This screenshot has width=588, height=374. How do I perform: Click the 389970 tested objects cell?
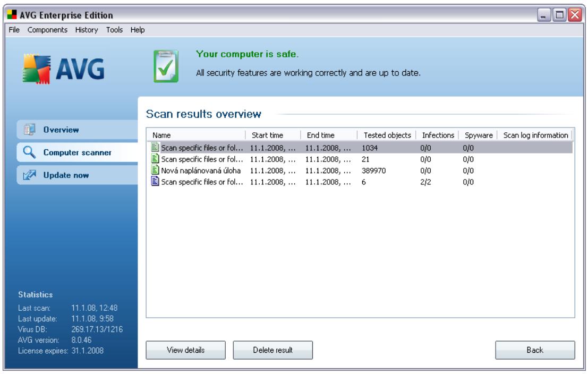tap(373, 171)
